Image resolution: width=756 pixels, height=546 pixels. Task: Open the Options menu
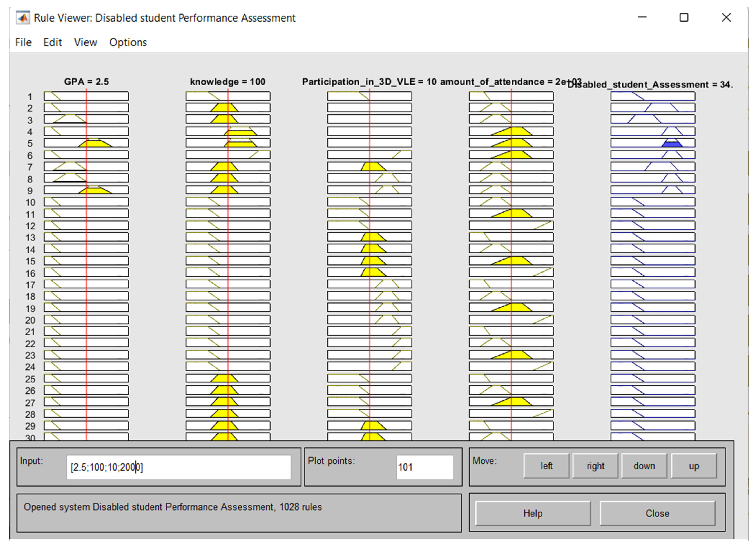(x=128, y=42)
